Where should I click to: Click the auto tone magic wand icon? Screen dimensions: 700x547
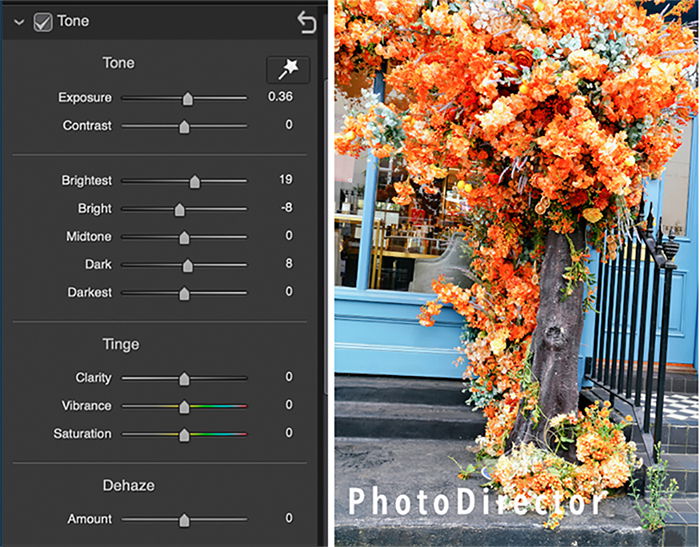[288, 70]
